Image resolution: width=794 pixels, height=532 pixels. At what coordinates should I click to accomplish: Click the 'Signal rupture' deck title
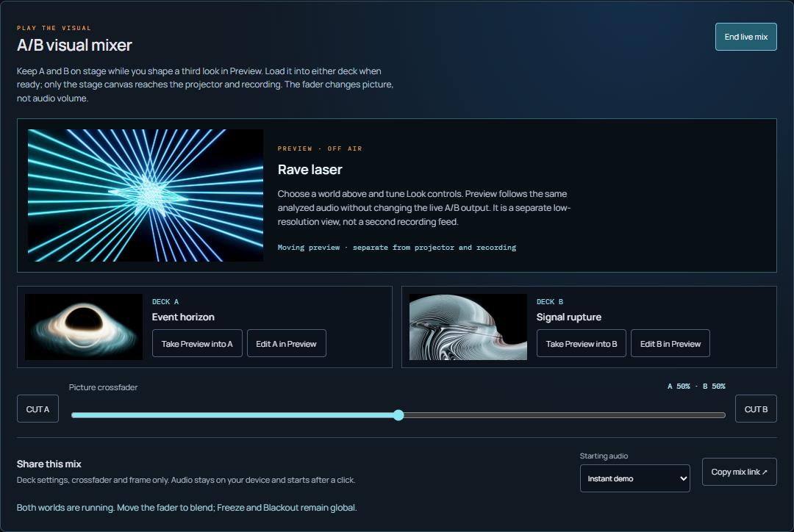coord(568,317)
